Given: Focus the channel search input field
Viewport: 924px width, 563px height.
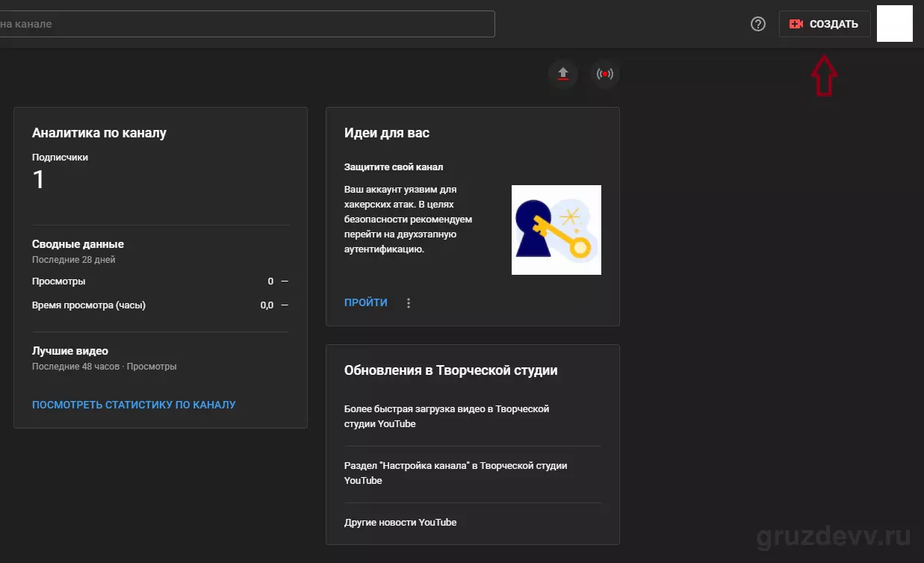Looking at the screenshot, I should [247, 24].
